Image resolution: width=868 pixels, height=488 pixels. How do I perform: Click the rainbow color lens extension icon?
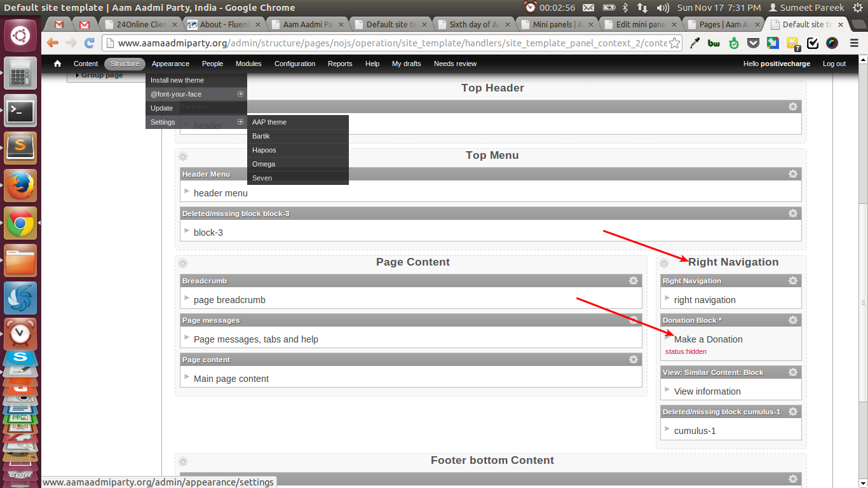(x=832, y=43)
